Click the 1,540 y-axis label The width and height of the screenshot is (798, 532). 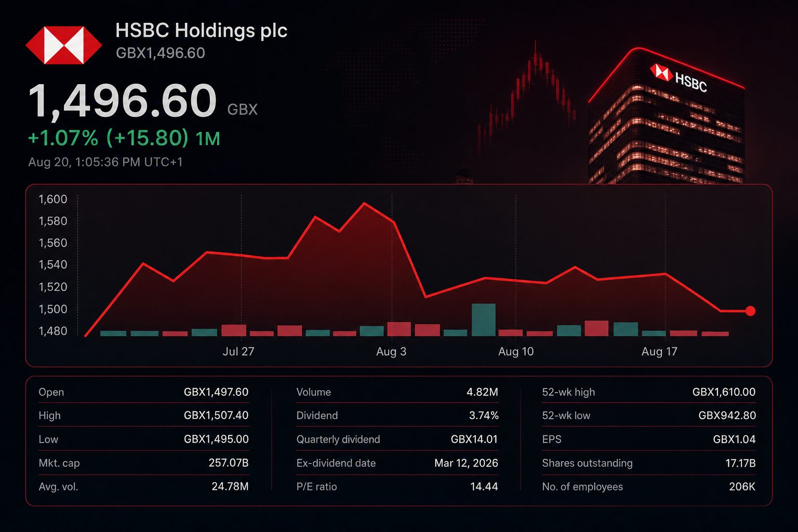[x=53, y=265]
